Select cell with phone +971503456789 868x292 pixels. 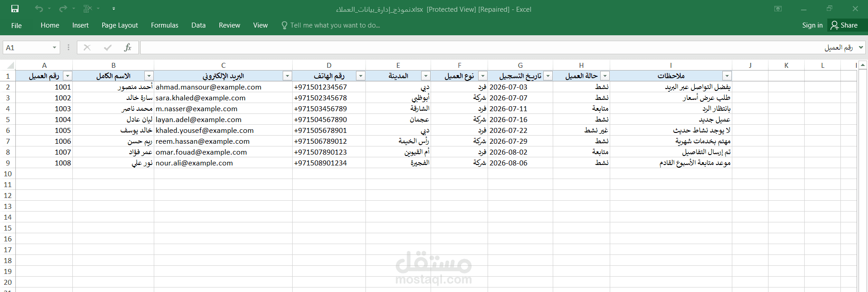(329, 108)
